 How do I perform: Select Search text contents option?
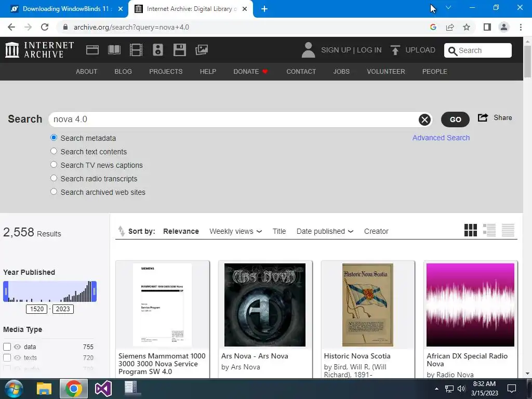[x=54, y=151]
